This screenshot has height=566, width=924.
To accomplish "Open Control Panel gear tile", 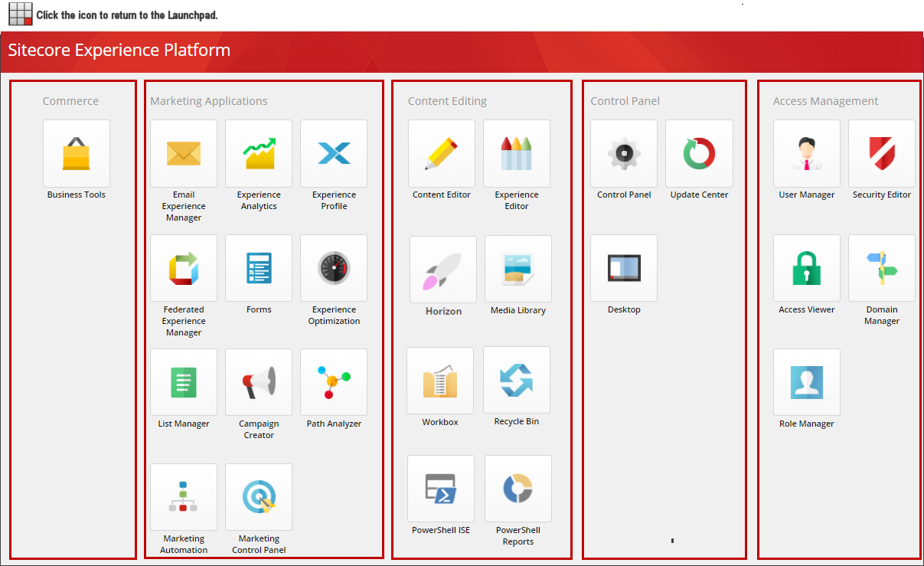I will point(624,153).
